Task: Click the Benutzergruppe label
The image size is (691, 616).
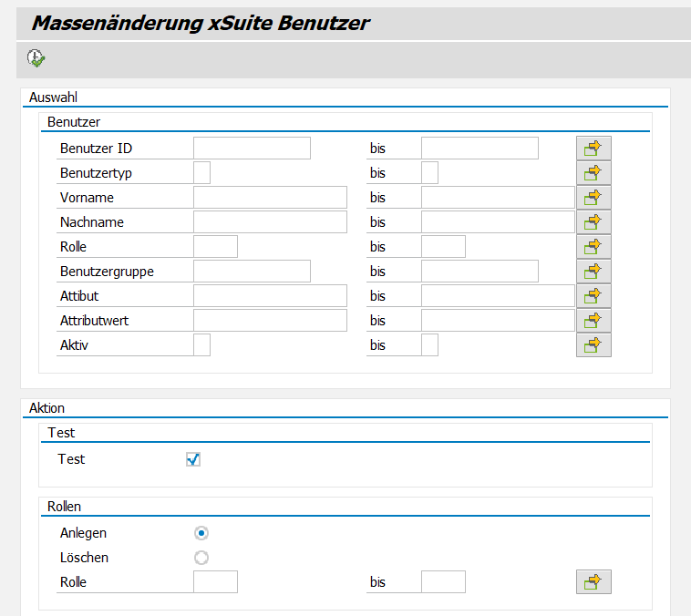Action: pos(107,272)
